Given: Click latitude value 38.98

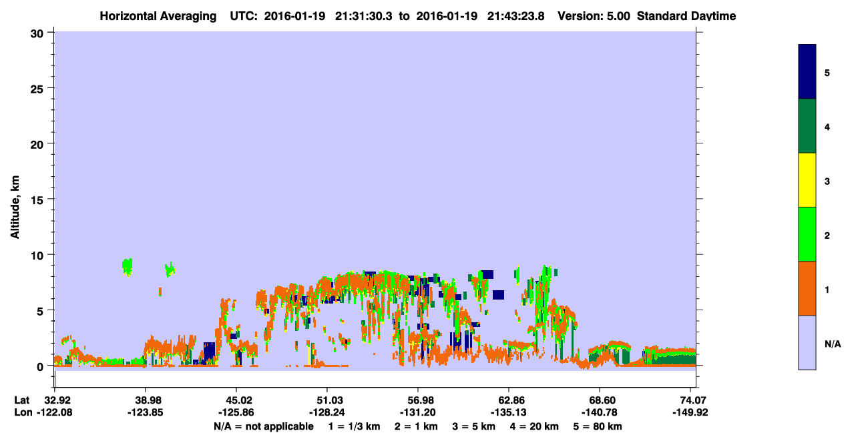Looking at the screenshot, I should tap(146, 400).
